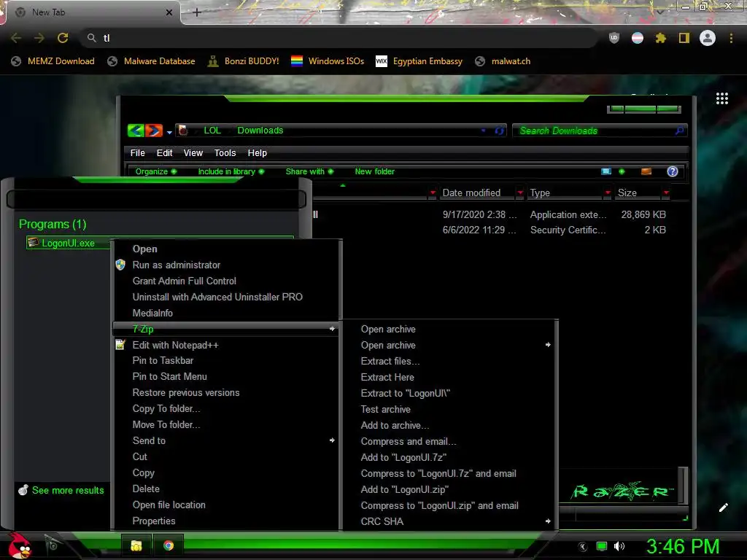Toggle the Explorer preview pane icon
This screenshot has height=560, width=747.
tap(646, 171)
